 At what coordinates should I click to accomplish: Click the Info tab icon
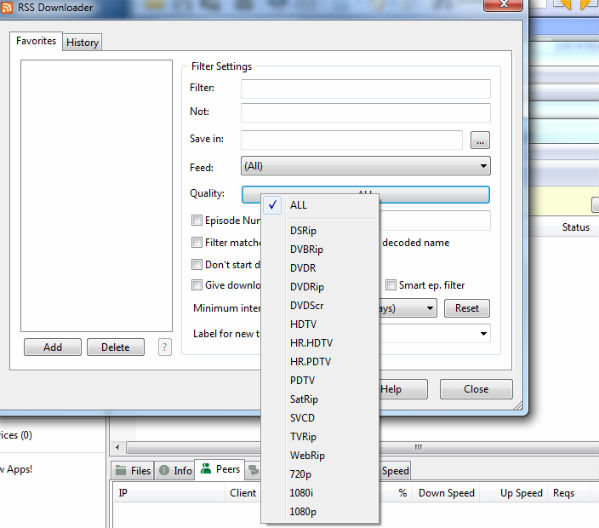tap(164, 470)
